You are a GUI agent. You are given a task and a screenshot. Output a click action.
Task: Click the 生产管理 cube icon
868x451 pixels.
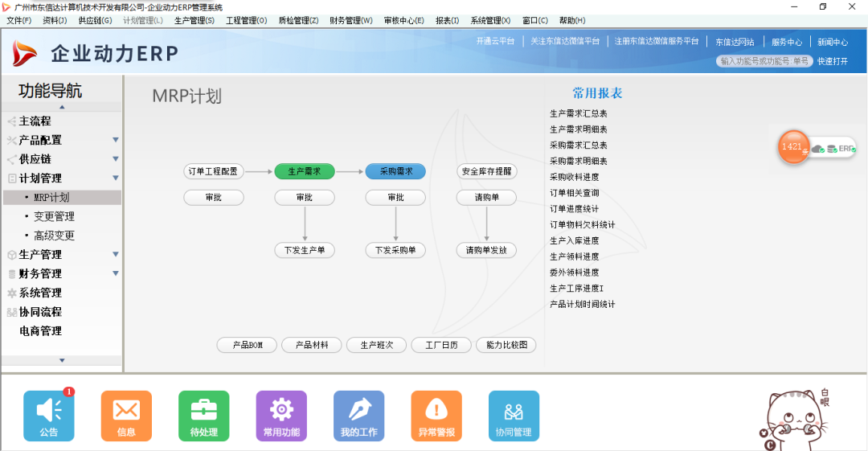pos(11,255)
